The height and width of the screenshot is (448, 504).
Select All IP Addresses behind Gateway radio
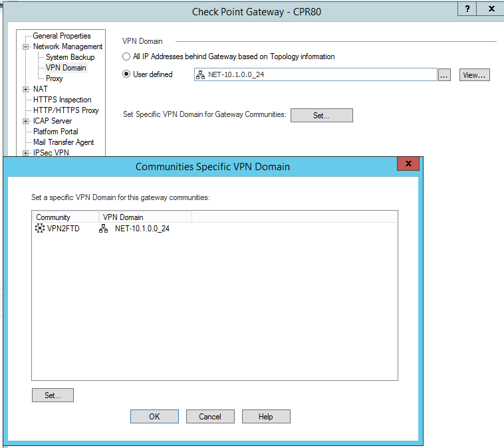click(x=126, y=56)
